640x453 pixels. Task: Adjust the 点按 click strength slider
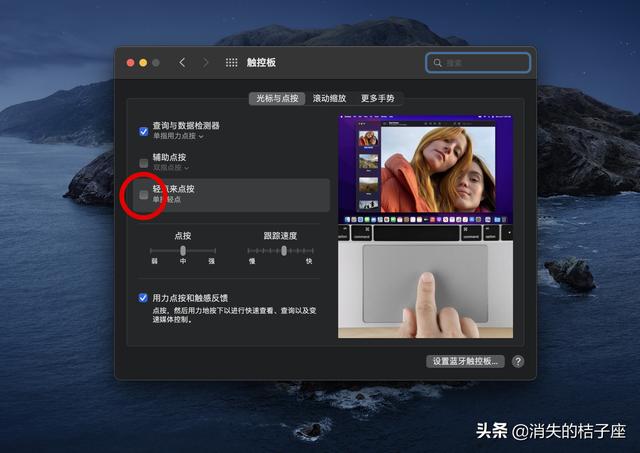183,250
